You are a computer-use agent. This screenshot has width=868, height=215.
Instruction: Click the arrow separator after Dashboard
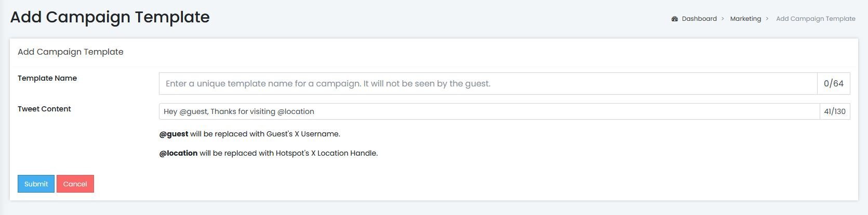pos(723,19)
